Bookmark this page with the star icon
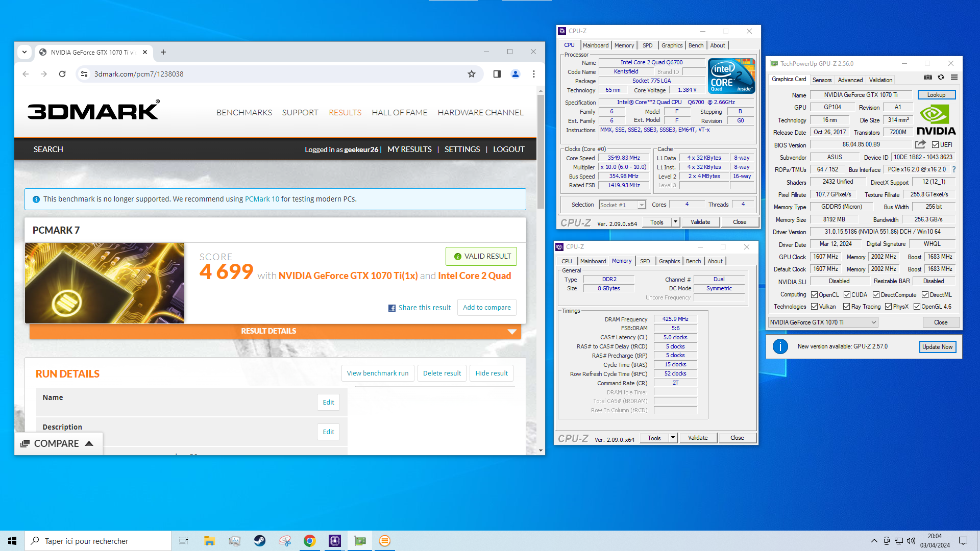Screen dimensions: 980x551 point(472,74)
